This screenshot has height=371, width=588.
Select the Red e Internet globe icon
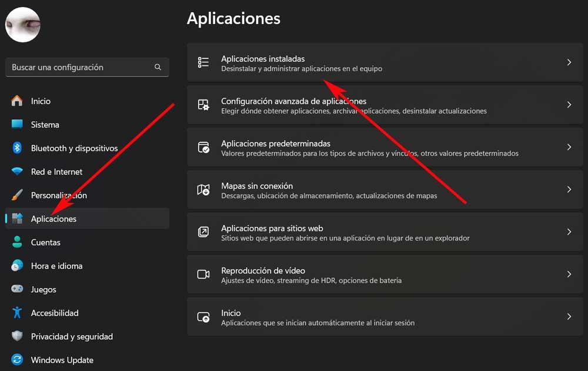pyautogui.click(x=16, y=172)
